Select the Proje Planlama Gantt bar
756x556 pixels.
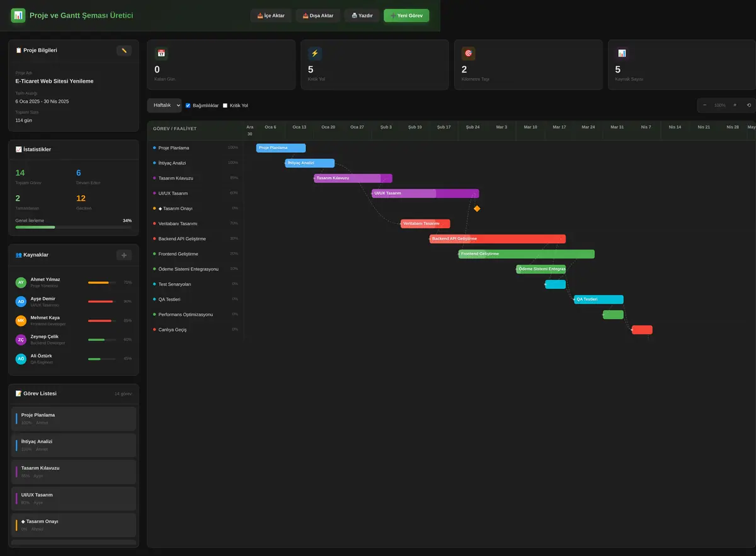point(281,148)
